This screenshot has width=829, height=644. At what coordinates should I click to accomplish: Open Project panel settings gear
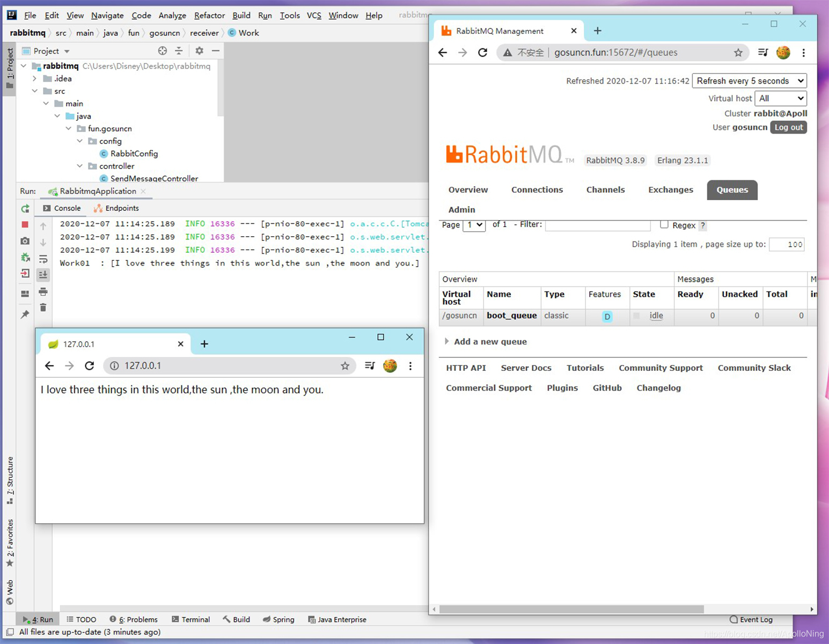[x=199, y=50]
